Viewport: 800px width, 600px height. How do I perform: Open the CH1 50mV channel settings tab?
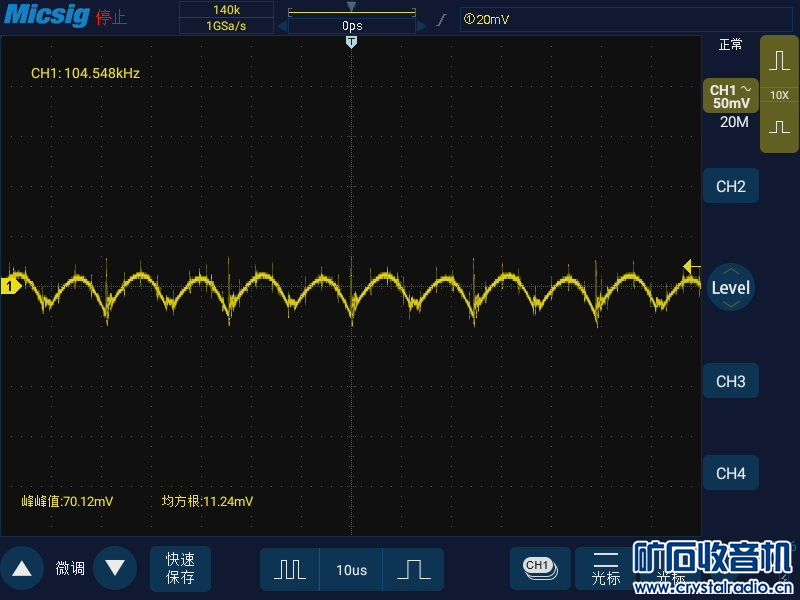point(731,96)
